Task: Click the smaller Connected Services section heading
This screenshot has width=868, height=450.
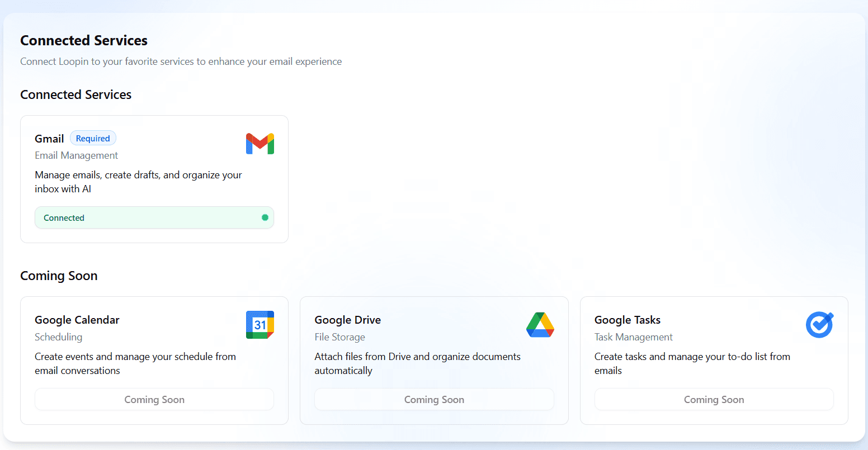Action: pos(76,94)
